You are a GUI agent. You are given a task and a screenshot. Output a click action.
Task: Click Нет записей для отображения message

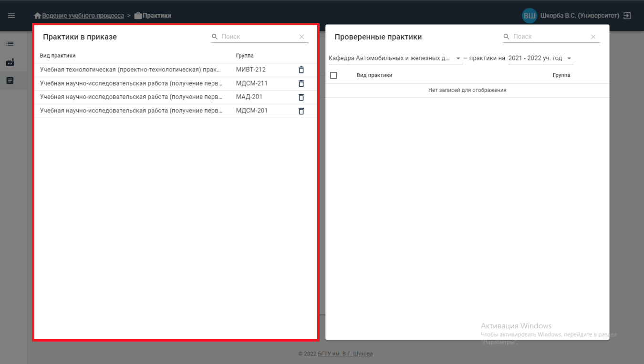point(467,90)
